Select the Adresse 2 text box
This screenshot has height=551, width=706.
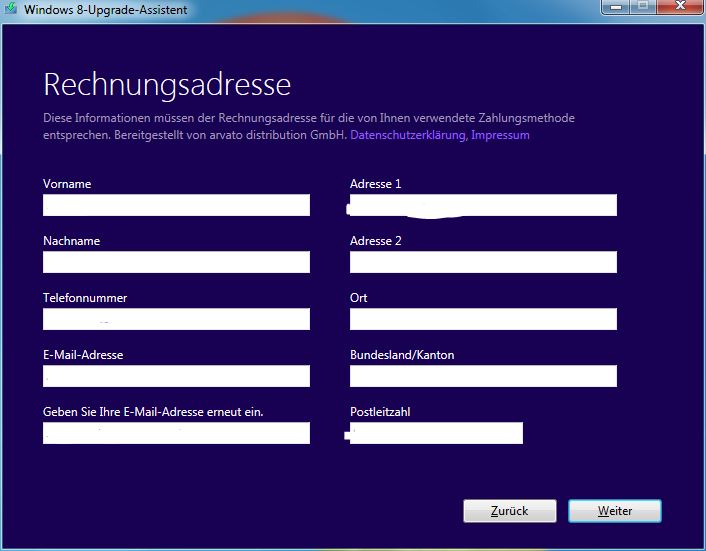(483, 262)
